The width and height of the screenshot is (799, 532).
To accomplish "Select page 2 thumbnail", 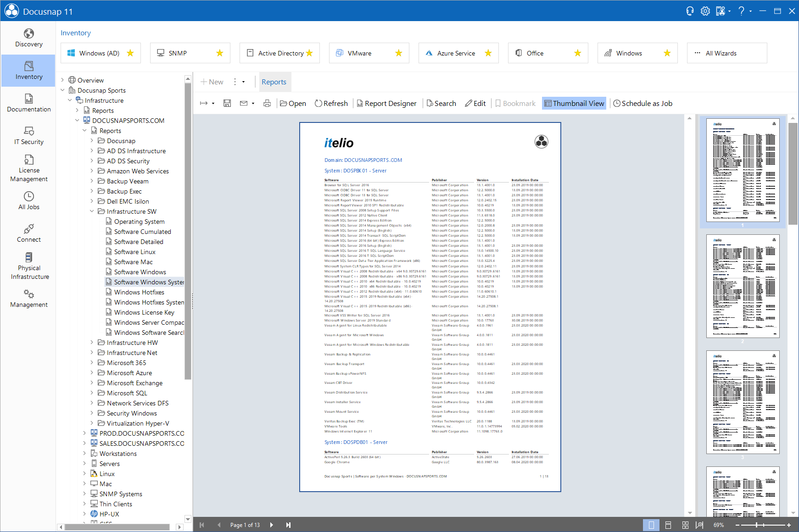I will [x=743, y=286].
